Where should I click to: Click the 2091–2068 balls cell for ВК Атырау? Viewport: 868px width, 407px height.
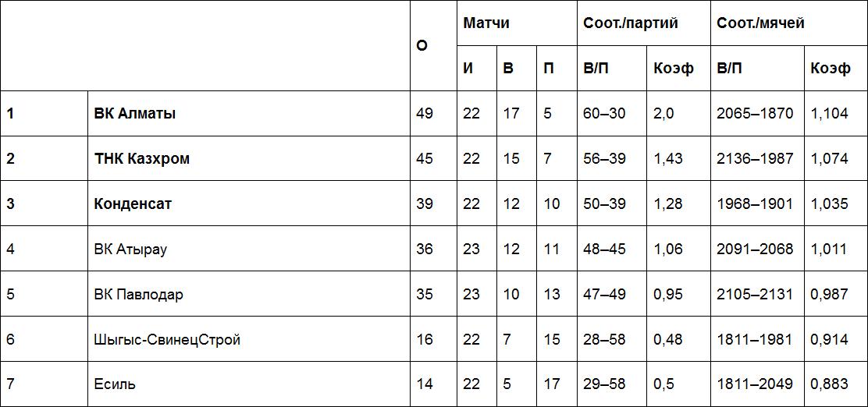coord(755,249)
